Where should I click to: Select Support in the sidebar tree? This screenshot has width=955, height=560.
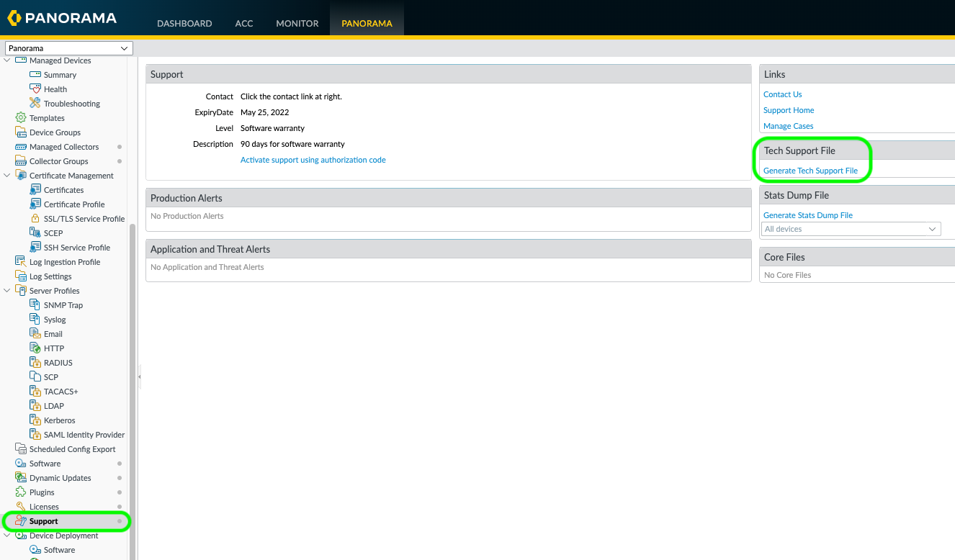pyautogui.click(x=44, y=521)
